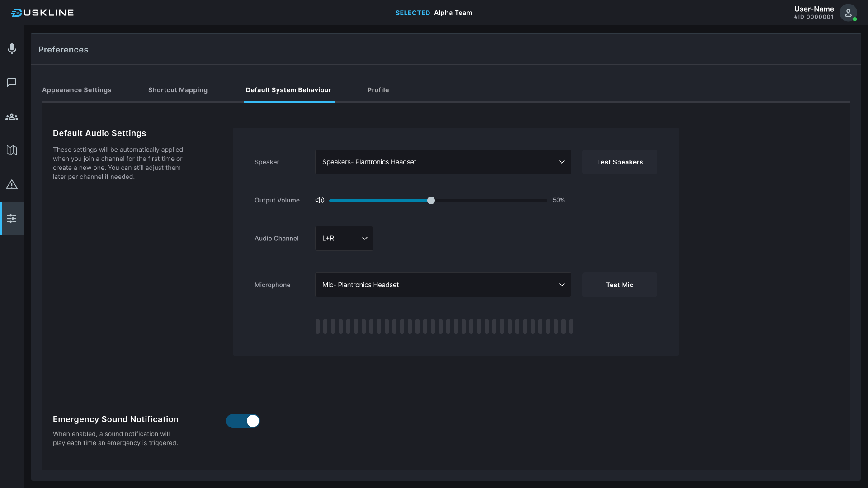Switch to the Shortcut Mapping tab
The width and height of the screenshot is (868, 488).
coord(178,90)
